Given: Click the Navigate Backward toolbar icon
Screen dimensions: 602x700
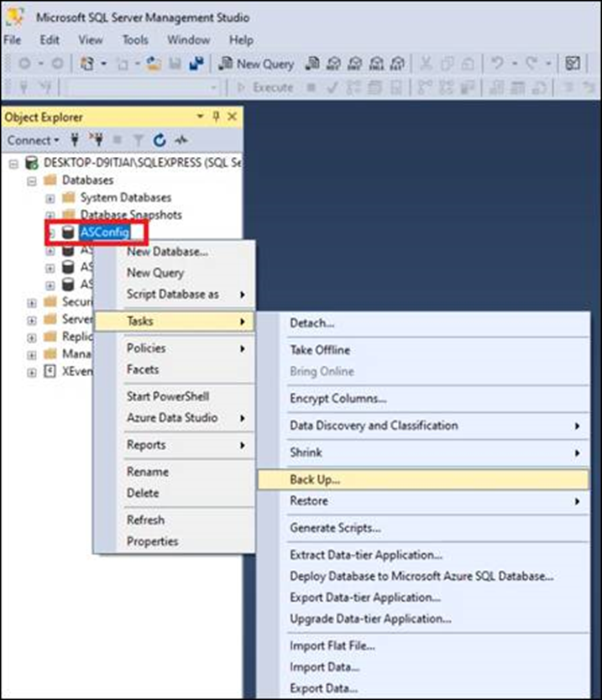Looking at the screenshot, I should click(x=24, y=64).
